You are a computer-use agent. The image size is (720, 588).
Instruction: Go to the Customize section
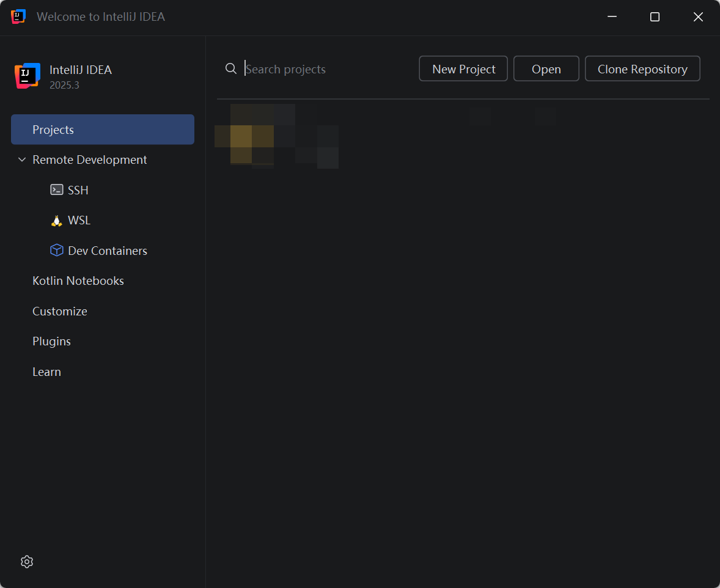pyautogui.click(x=60, y=311)
